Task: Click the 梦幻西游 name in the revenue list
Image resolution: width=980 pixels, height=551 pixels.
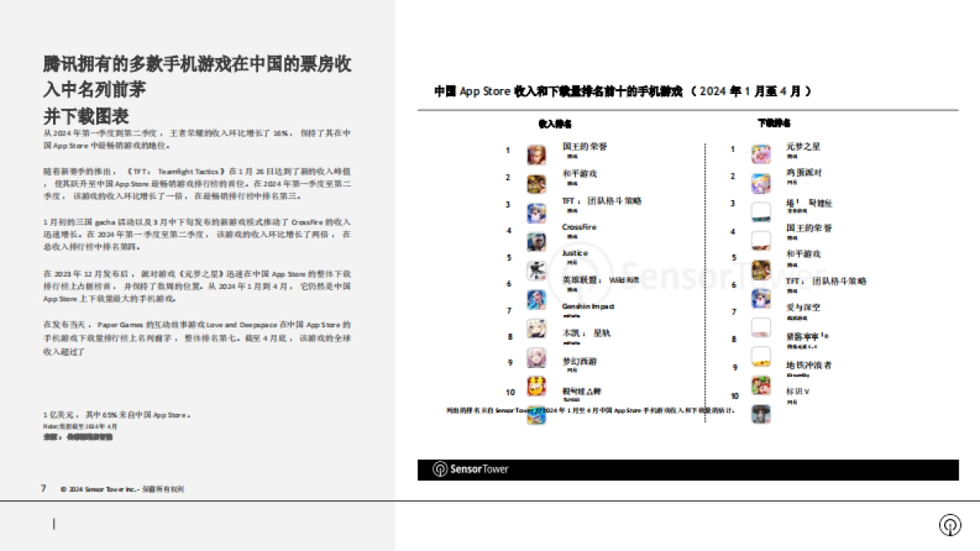Action: (581, 361)
